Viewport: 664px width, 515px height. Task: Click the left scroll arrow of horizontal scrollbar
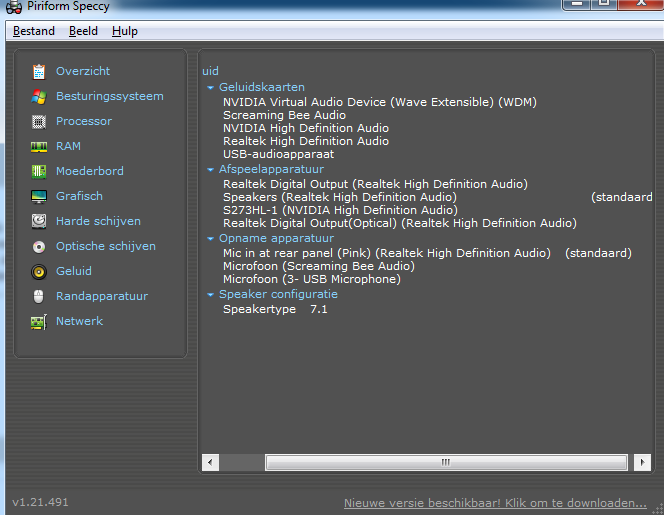coord(210,462)
